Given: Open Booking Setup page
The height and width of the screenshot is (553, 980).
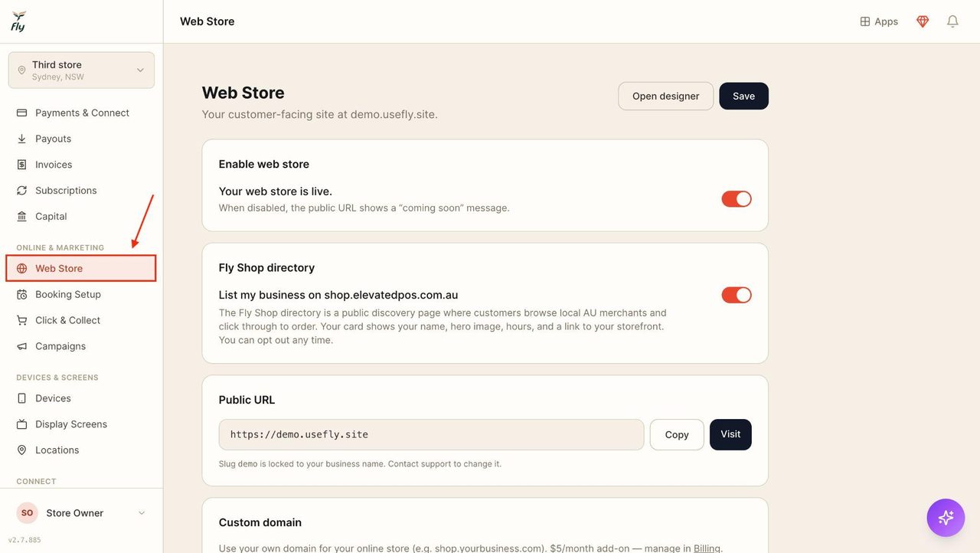Looking at the screenshot, I should click(81, 295).
